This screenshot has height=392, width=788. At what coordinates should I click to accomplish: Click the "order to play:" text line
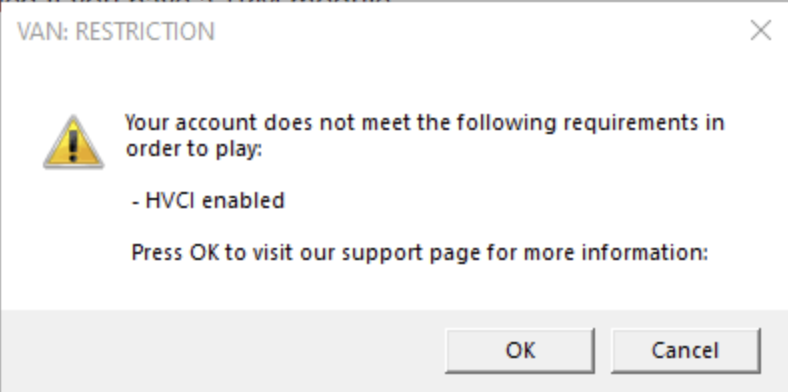(x=194, y=150)
